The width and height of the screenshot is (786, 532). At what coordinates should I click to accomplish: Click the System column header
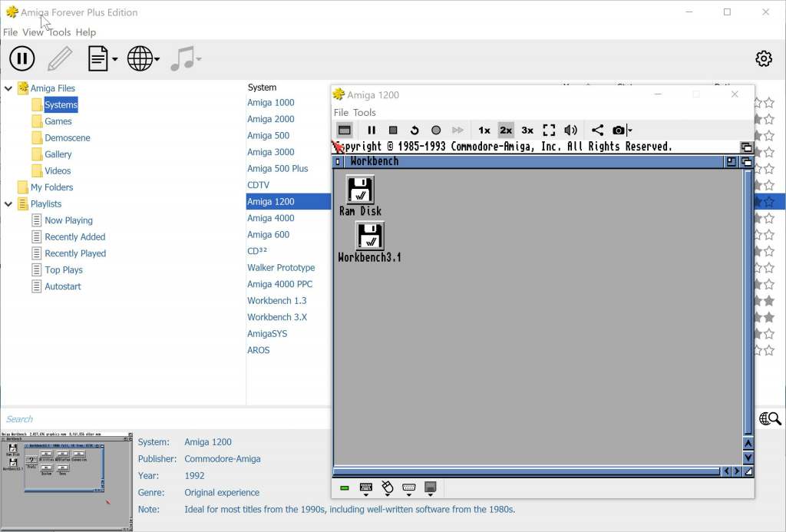[x=262, y=88]
